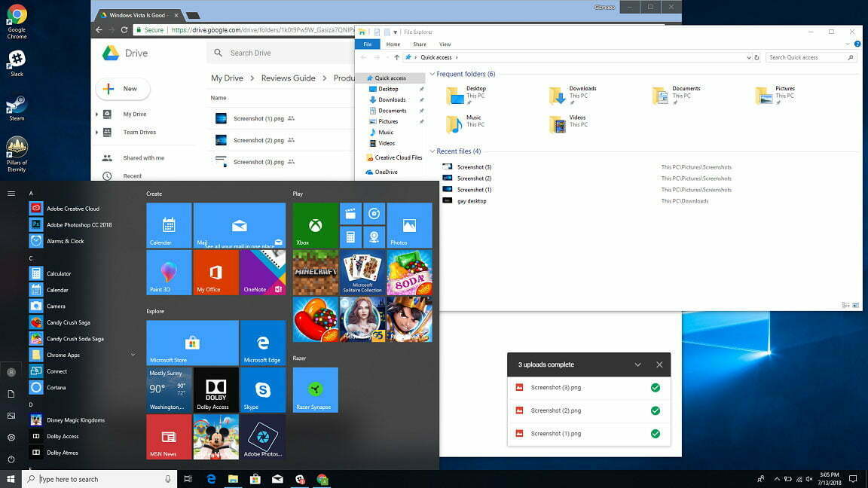Viewport: 868px width, 488px height.
Task: Open the Calendar tile under Create
Action: tap(169, 225)
